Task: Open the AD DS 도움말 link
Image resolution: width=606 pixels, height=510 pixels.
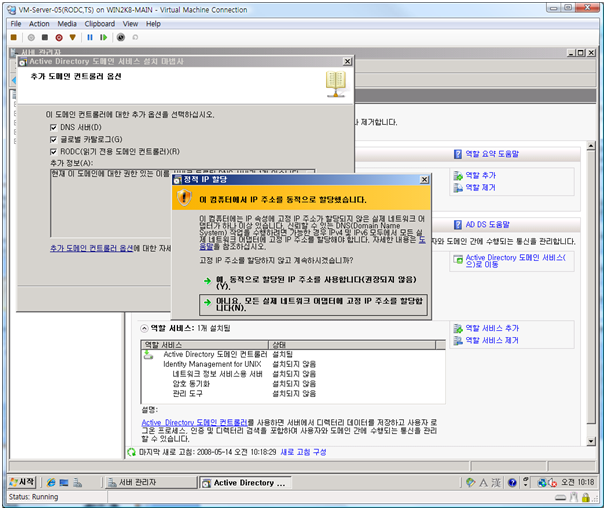Action: click(x=487, y=224)
